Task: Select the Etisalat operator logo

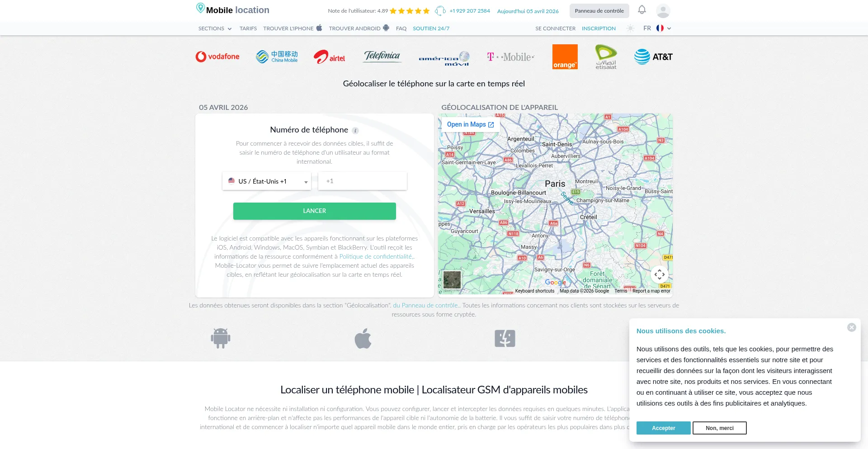Action: (x=606, y=57)
